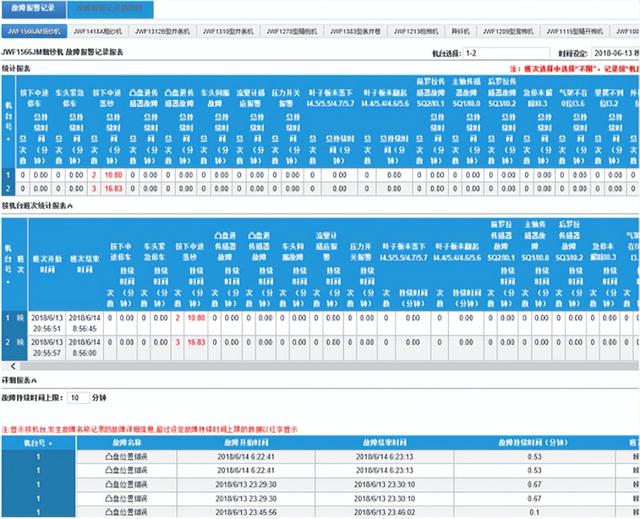The width and height of the screenshot is (640, 519).
Task: Select shift start cell 2018/6/13 20:56:51
Action: click(x=47, y=323)
